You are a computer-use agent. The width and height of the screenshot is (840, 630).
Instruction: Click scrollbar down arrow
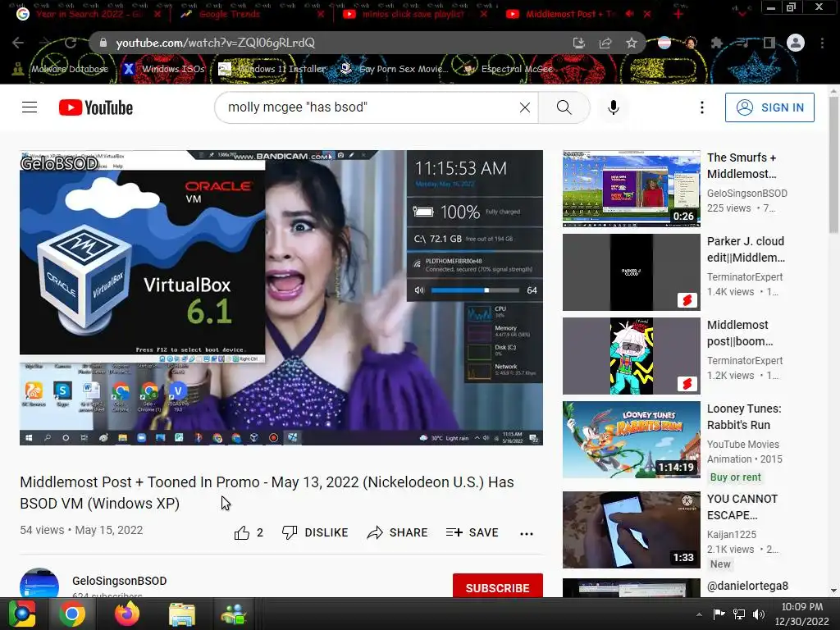tap(833, 591)
